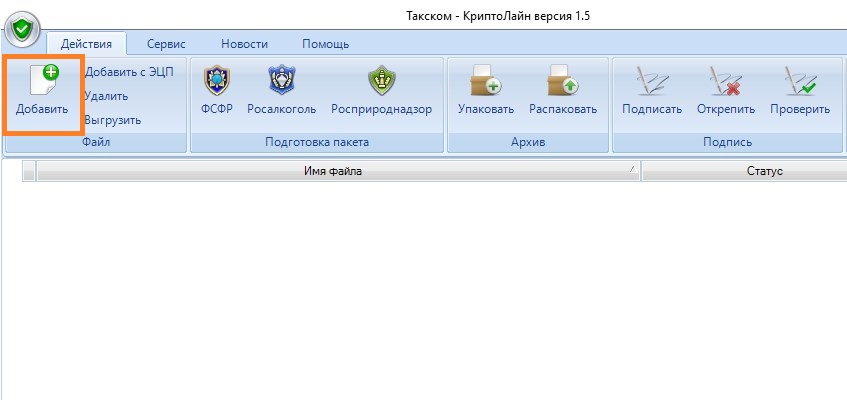Click the Удалить command

(106, 96)
